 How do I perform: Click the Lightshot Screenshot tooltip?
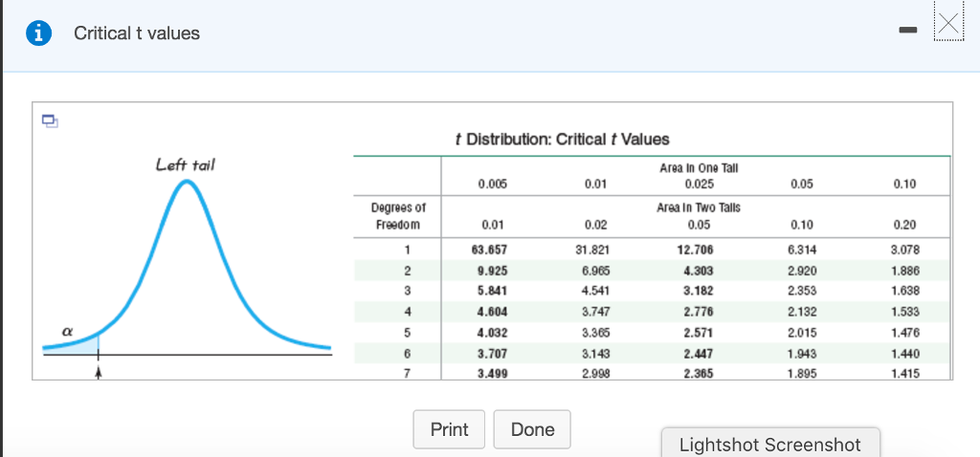770,444
